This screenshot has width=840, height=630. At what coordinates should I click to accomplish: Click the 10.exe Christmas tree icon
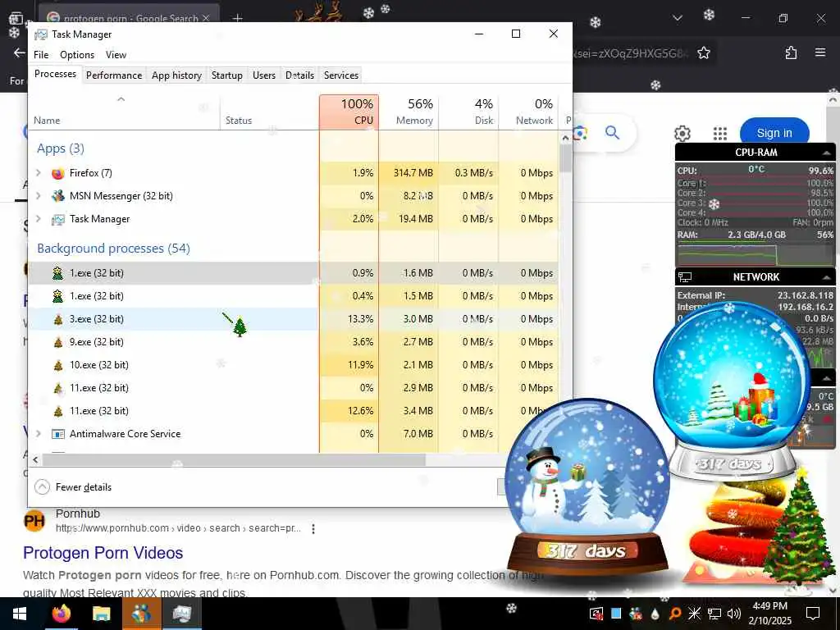coord(58,365)
